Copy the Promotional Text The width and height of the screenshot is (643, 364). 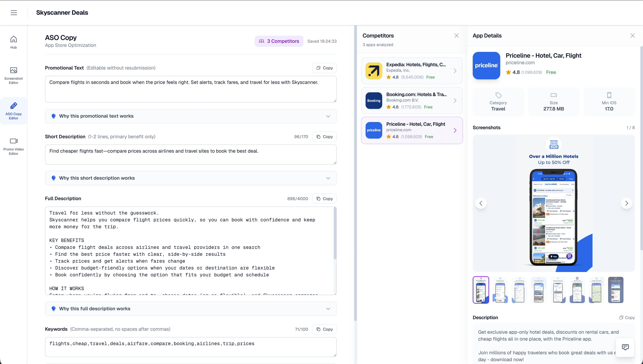tap(324, 68)
